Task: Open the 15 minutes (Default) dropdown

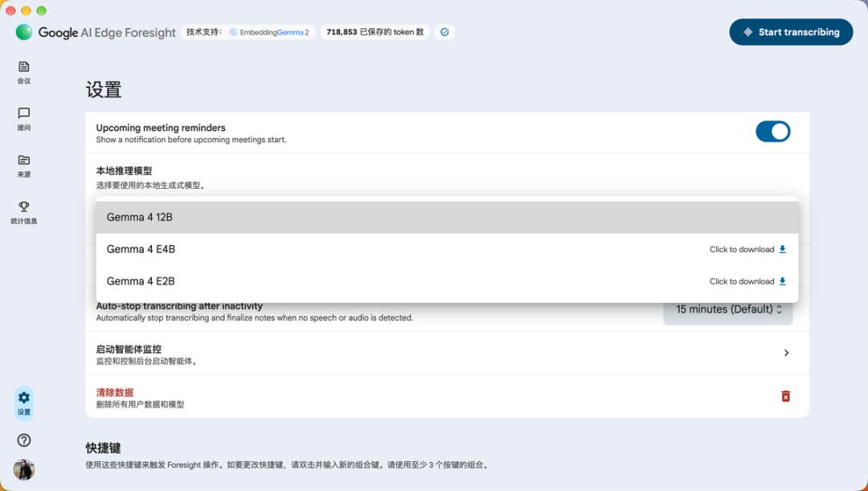Action: (728, 310)
